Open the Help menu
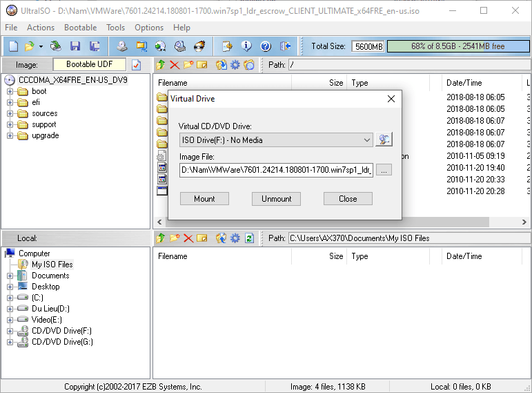This screenshot has height=393, width=532. coord(181,28)
